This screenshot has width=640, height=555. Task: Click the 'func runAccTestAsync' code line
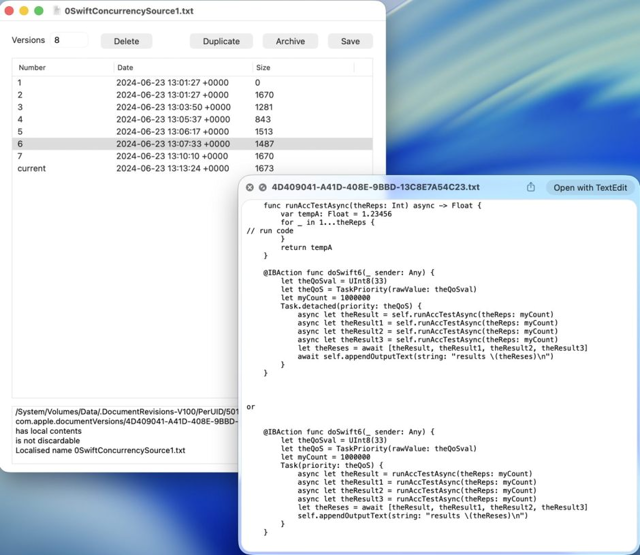click(x=372, y=206)
